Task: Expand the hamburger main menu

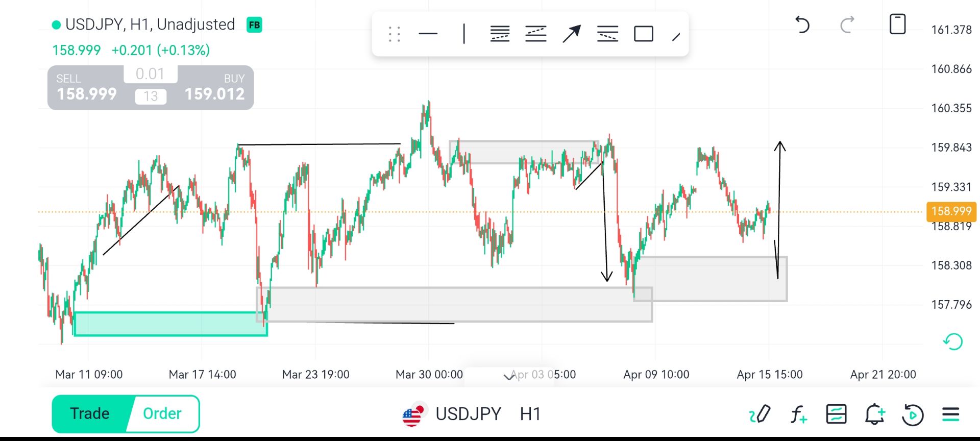Action: (950, 414)
